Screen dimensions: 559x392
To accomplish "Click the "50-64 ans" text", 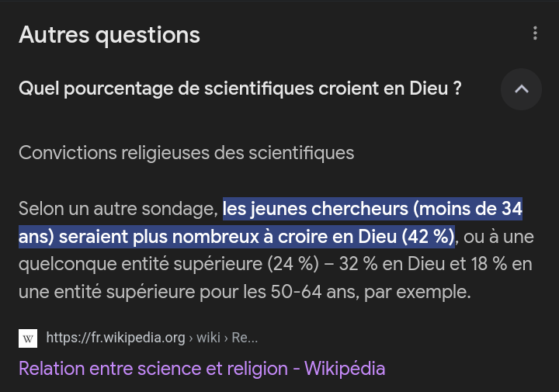I will tap(305, 292).
